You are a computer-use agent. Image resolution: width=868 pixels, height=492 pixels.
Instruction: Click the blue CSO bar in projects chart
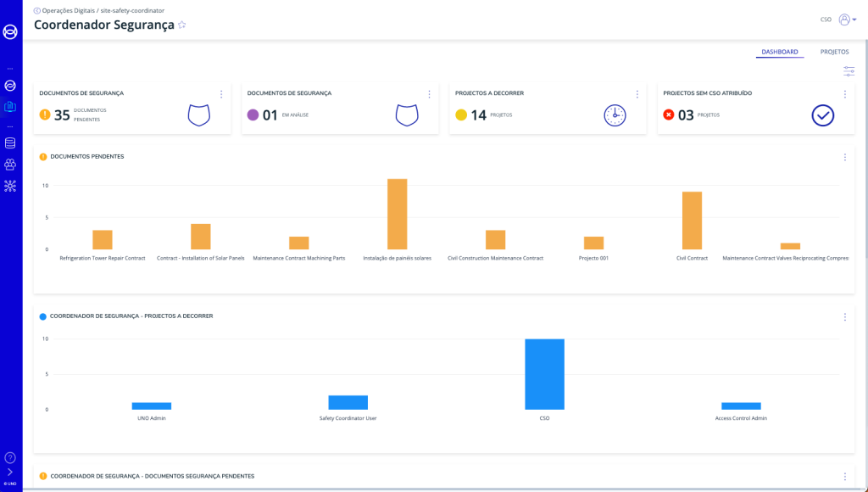tap(544, 374)
